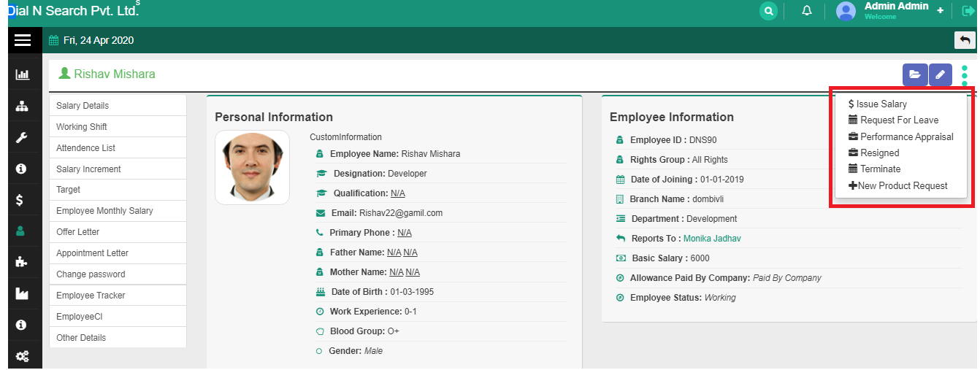
Task: Open the Admin Admin profile avatar
Action: coord(846,11)
